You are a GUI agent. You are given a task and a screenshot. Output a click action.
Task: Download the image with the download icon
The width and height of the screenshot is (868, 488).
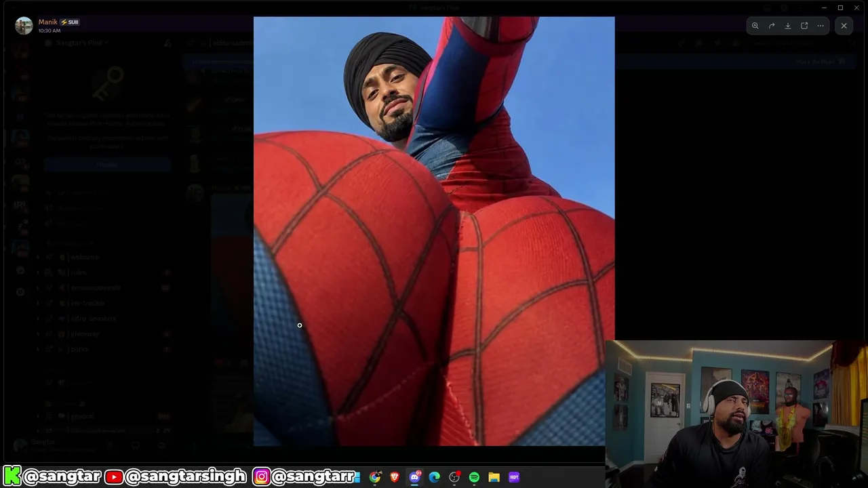pos(788,26)
